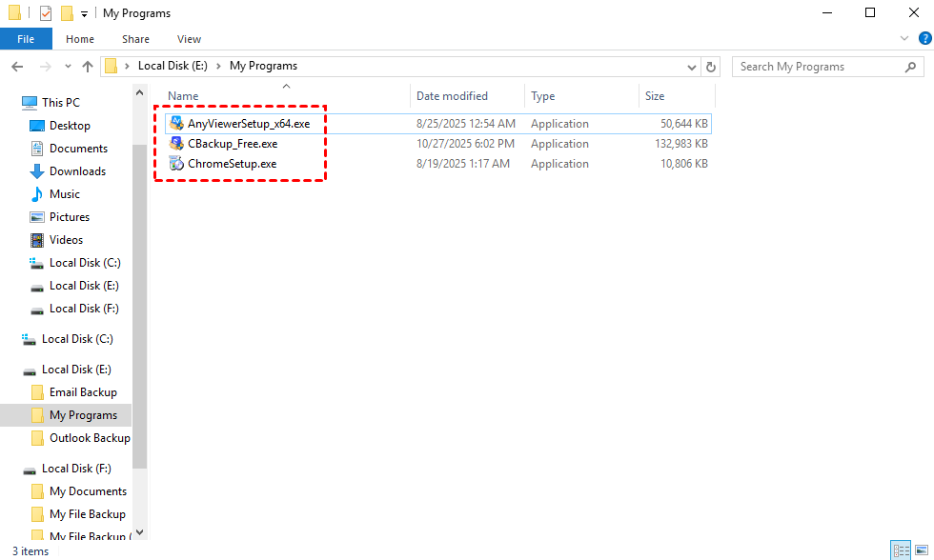
Task: Expand the ribbon with the chevron
Action: point(904,39)
